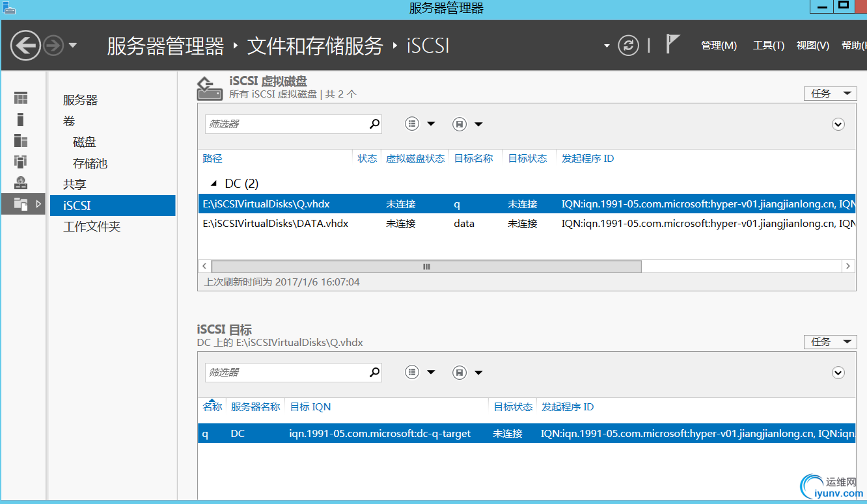Viewport: 867px width, 504px height.
Task: Sort by 目标名称 column header
Action: (473, 159)
